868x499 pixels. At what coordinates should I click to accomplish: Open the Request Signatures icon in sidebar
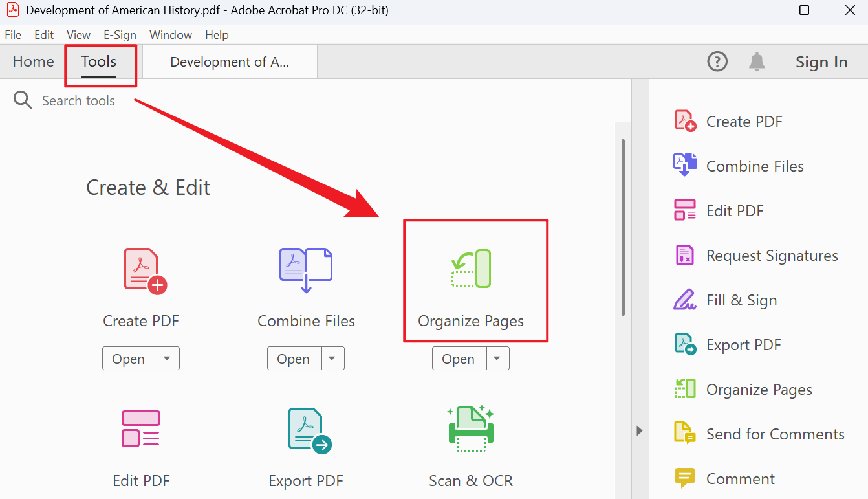click(x=684, y=255)
